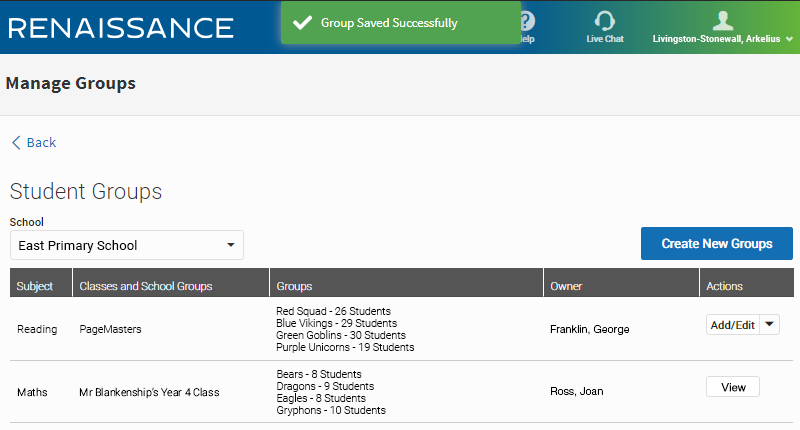Open user profile icon for Livingston-Stonewall, Arkelius
Viewport: 800px width, 430px height.
[x=722, y=21]
